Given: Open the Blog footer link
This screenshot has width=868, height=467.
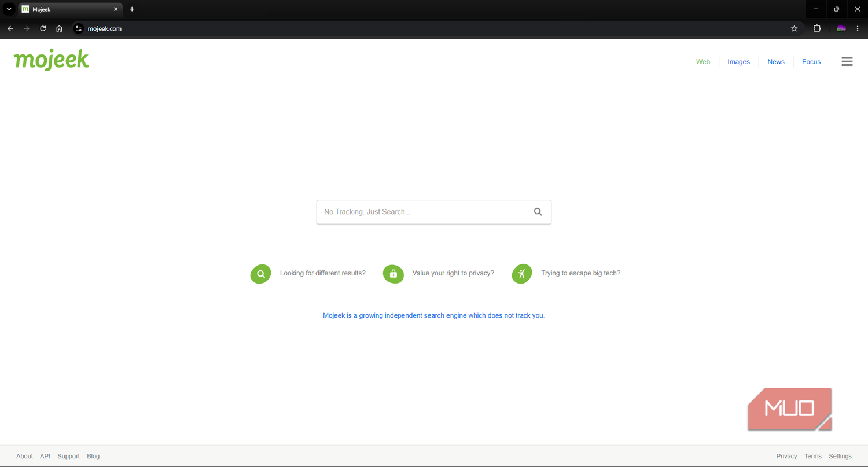Looking at the screenshot, I should tap(93, 456).
